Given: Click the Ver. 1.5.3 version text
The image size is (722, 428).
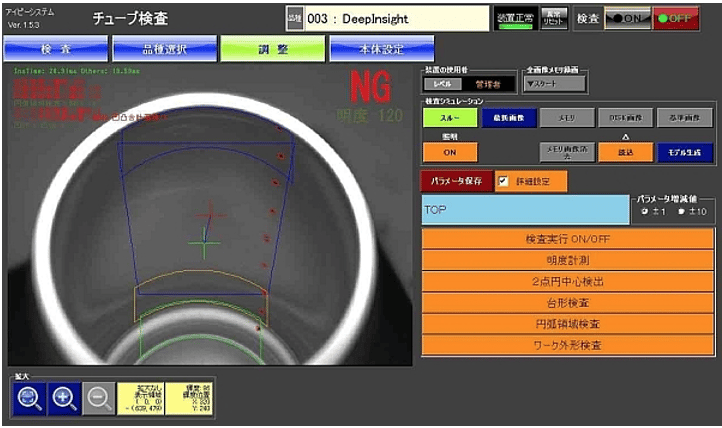Looking at the screenshot, I should (x=23, y=25).
